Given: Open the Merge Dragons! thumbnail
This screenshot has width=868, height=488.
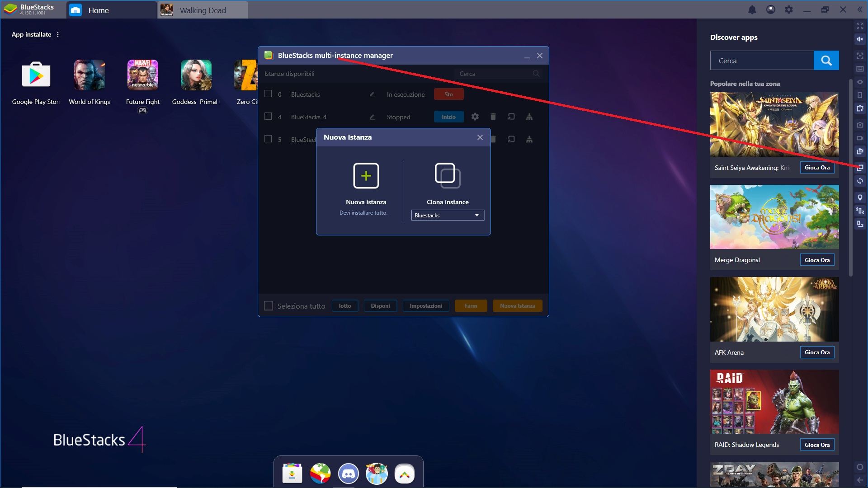Looking at the screenshot, I should click(x=774, y=217).
